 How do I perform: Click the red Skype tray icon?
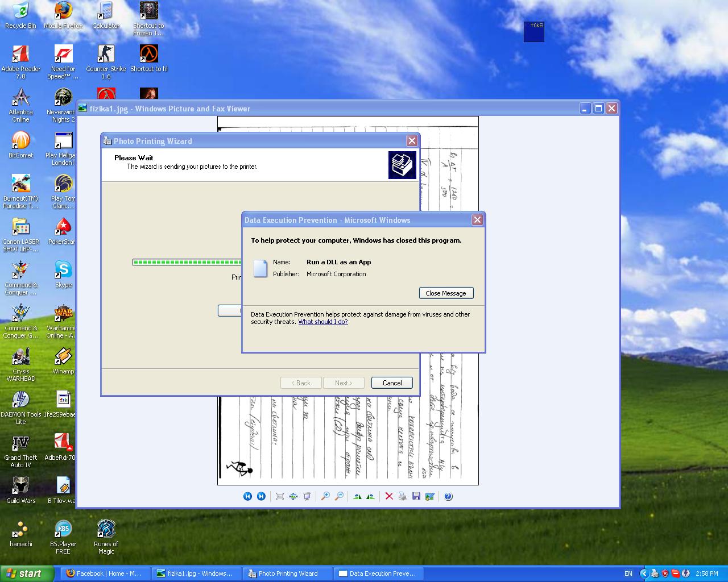click(x=675, y=573)
